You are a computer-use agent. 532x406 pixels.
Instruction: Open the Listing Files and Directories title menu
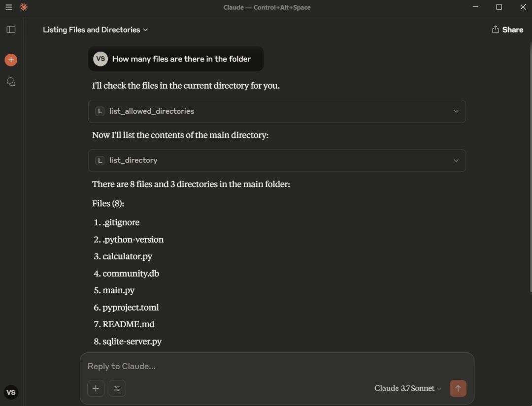[x=96, y=30]
